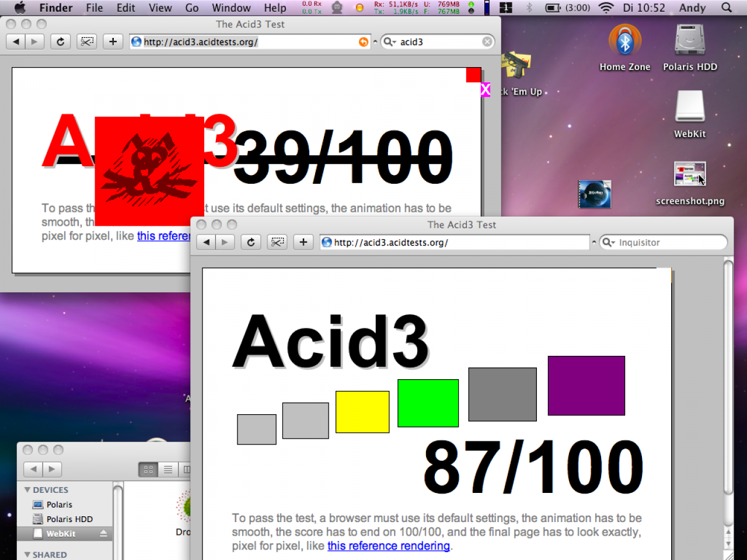Open the Edit menu
This screenshot has width=747, height=560.
pos(125,8)
